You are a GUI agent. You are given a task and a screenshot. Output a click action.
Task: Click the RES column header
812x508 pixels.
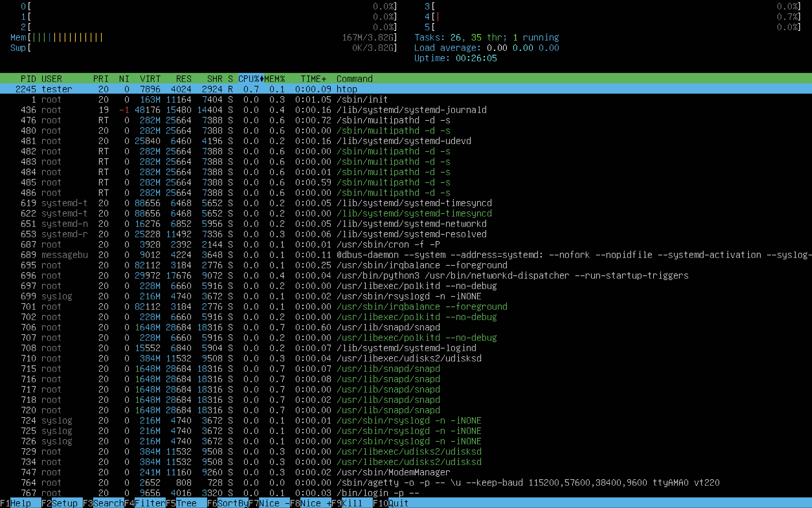pyautogui.click(x=183, y=79)
